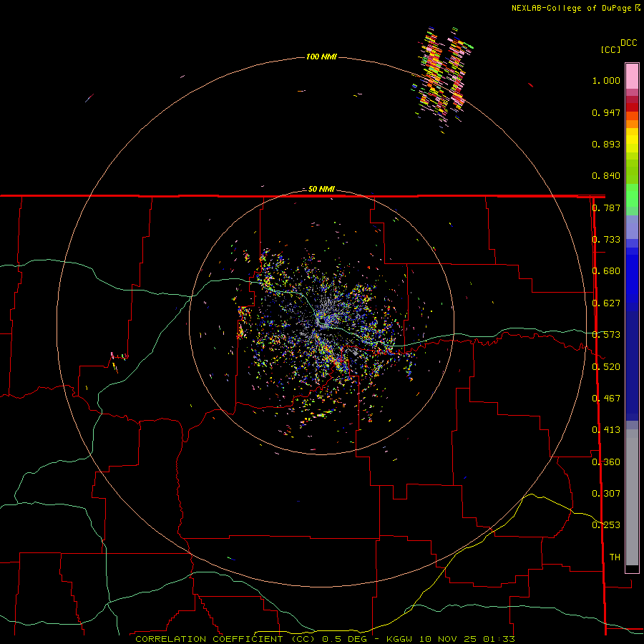Select the 0.787 scale value
Image resolution: width=644 pixels, height=644 pixels.
(x=606, y=208)
